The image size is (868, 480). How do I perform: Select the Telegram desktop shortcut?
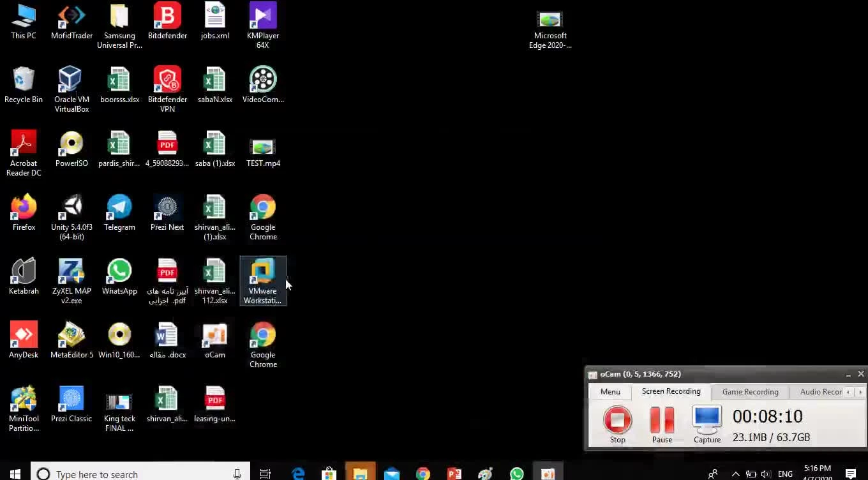(x=119, y=213)
